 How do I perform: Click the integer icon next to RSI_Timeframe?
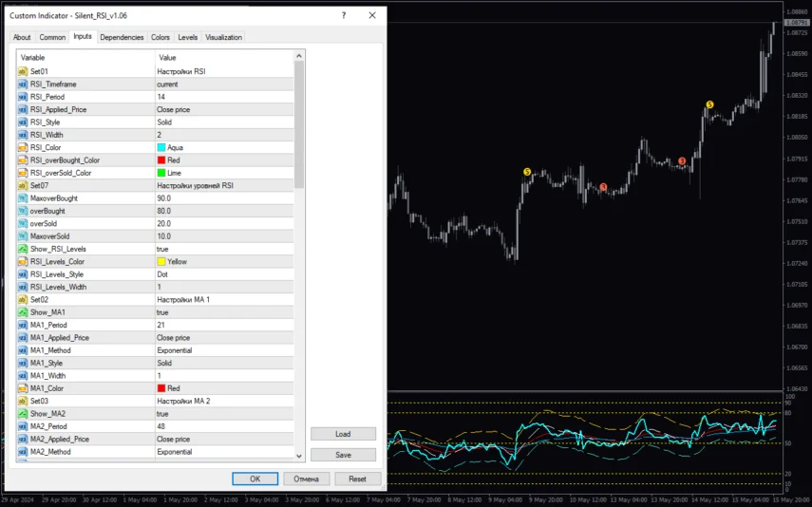[x=23, y=84]
